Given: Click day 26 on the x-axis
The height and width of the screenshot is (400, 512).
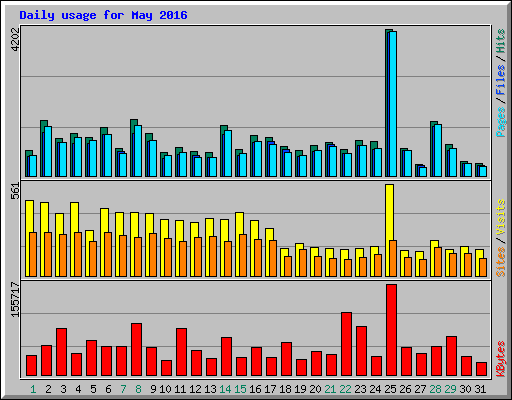Looking at the screenshot, I should [x=405, y=389].
